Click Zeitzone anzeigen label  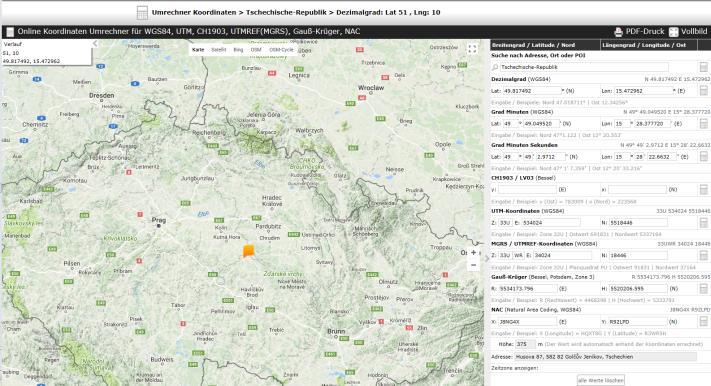pos(514,368)
